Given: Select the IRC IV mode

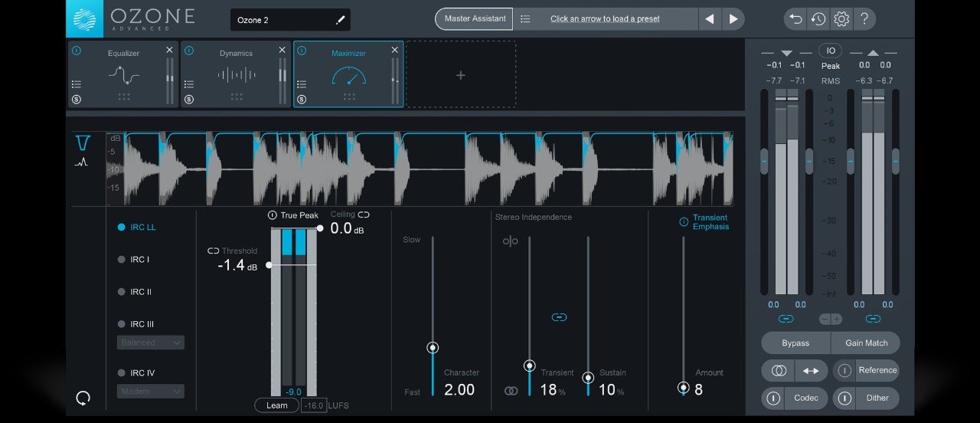Looking at the screenshot, I should click(136, 373).
